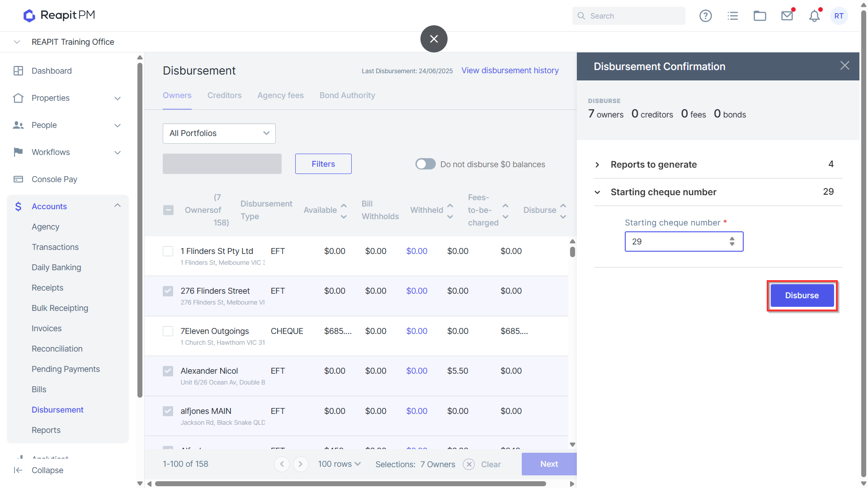Image resolution: width=868 pixels, height=488 pixels.
Task: Check the 1 Flinders St Pty Ltd row
Action: 168,251
